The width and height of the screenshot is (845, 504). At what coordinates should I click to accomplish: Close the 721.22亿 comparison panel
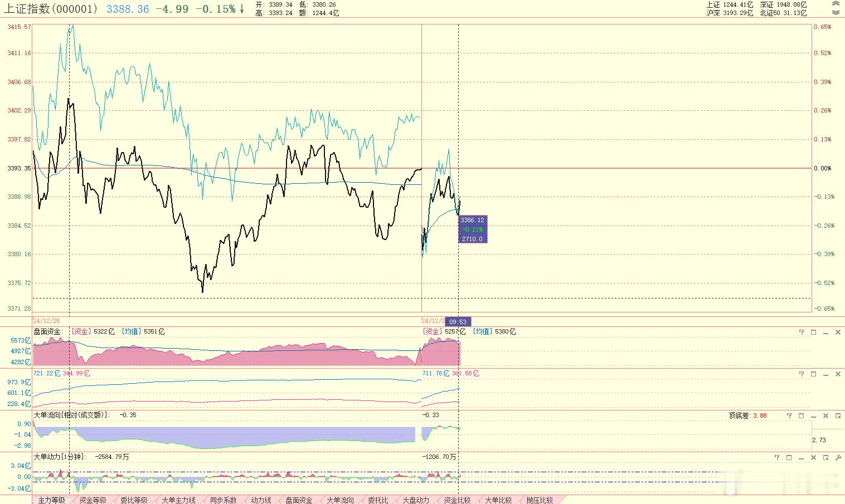(x=838, y=374)
